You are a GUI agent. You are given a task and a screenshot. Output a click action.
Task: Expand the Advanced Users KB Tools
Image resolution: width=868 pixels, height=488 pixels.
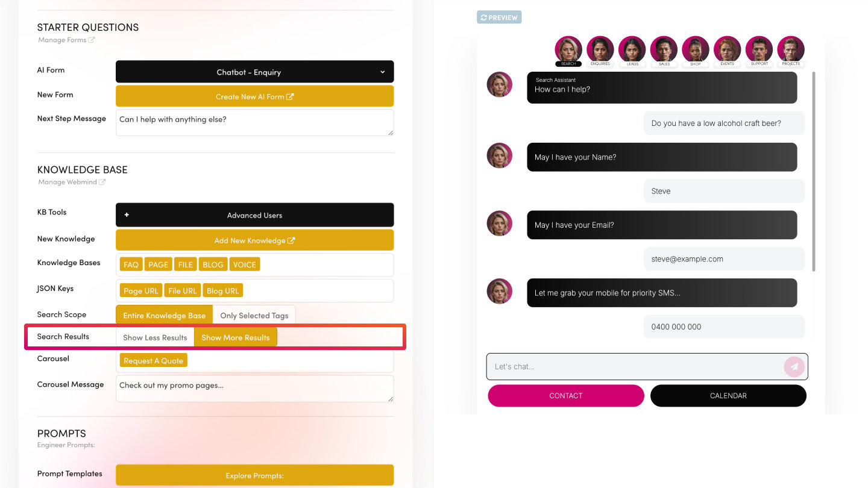(254, 215)
